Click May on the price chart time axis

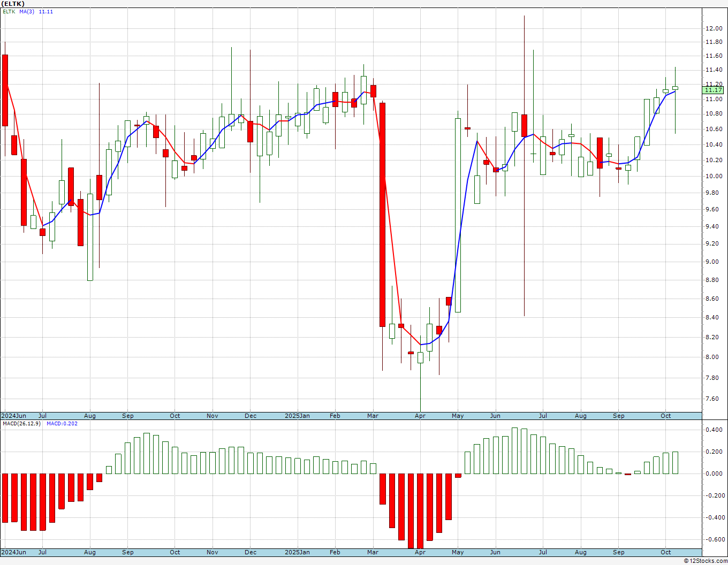(458, 416)
